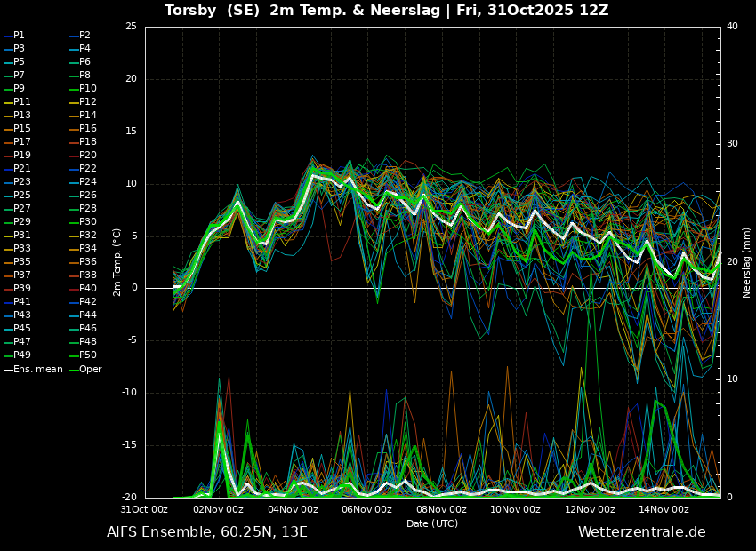Click the 08Nov 00z date axis label

[442, 509]
